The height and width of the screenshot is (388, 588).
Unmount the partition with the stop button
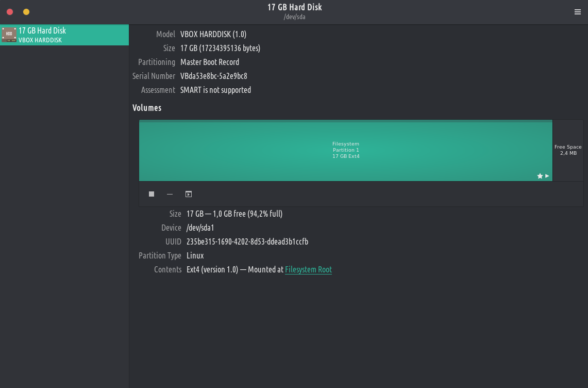click(152, 194)
